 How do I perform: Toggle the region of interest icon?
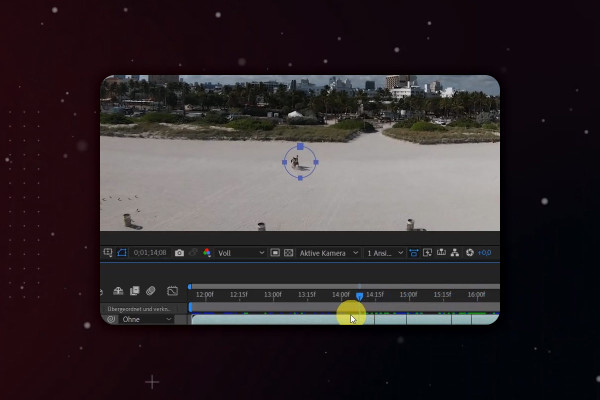pyautogui.click(x=108, y=253)
